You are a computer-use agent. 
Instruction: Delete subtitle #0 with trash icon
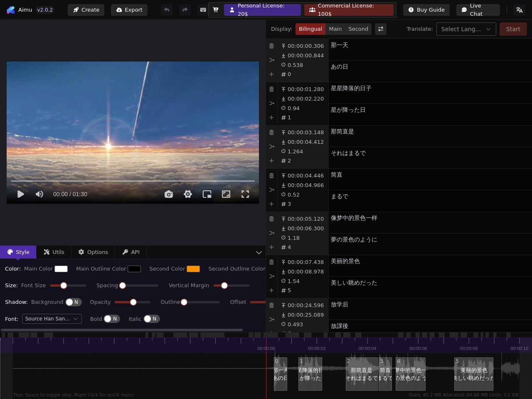coord(271,46)
